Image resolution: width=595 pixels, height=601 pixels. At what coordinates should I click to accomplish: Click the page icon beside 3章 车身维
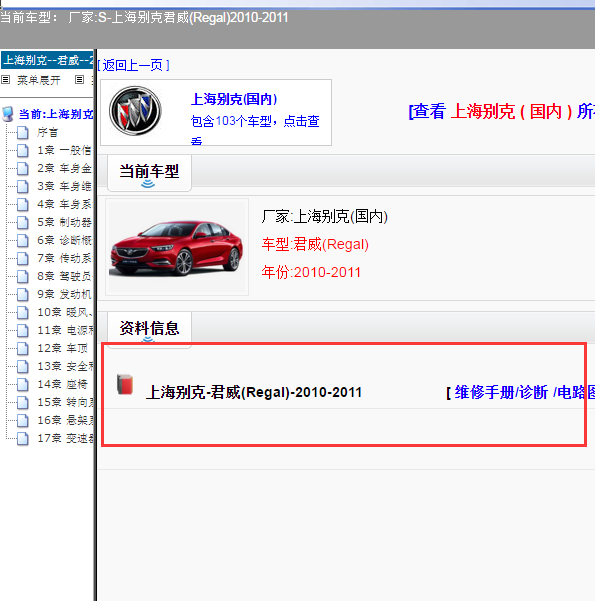[23, 187]
